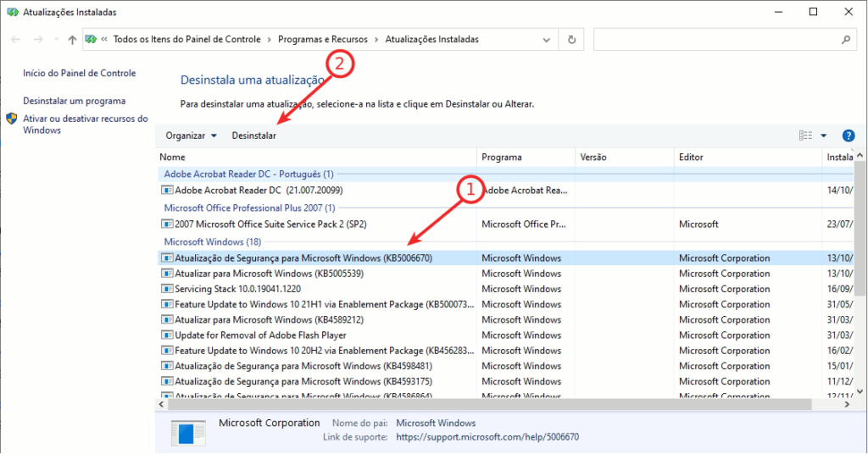Click the Atualizações Instaladas breadcrumb
868x454 pixels.
pos(431,39)
